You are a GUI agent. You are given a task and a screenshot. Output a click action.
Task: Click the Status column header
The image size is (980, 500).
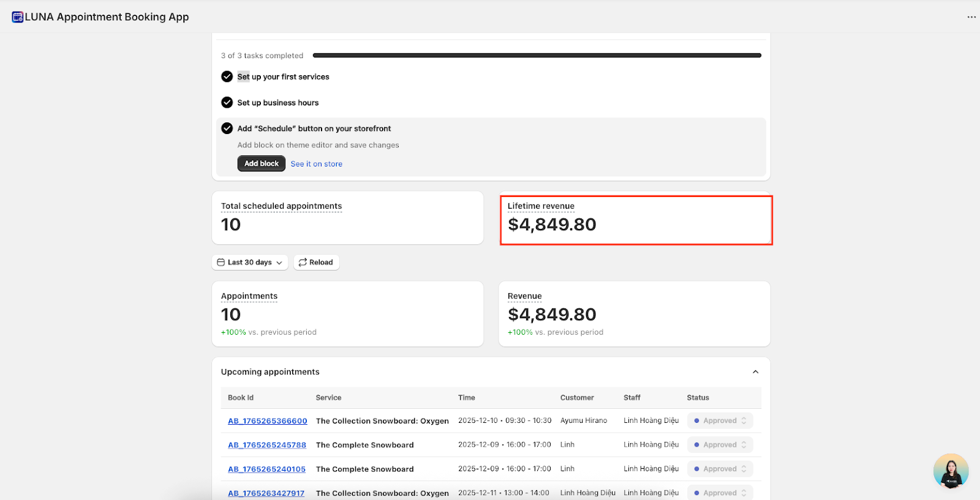click(698, 398)
